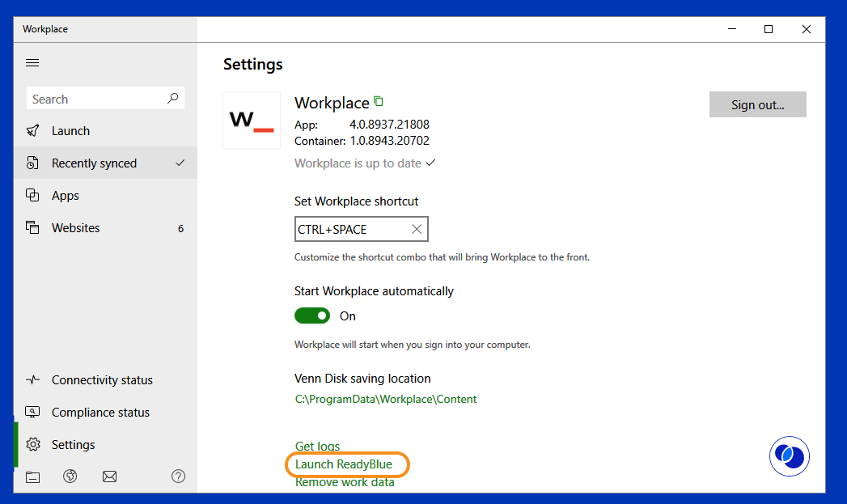
Task: Click the Launch rocket icon
Action: tap(33, 131)
